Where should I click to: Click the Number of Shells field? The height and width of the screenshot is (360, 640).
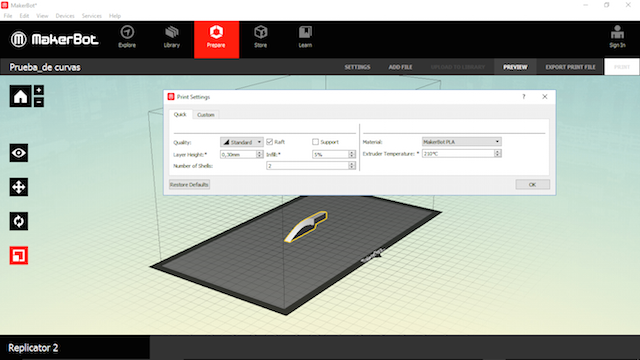click(308, 166)
